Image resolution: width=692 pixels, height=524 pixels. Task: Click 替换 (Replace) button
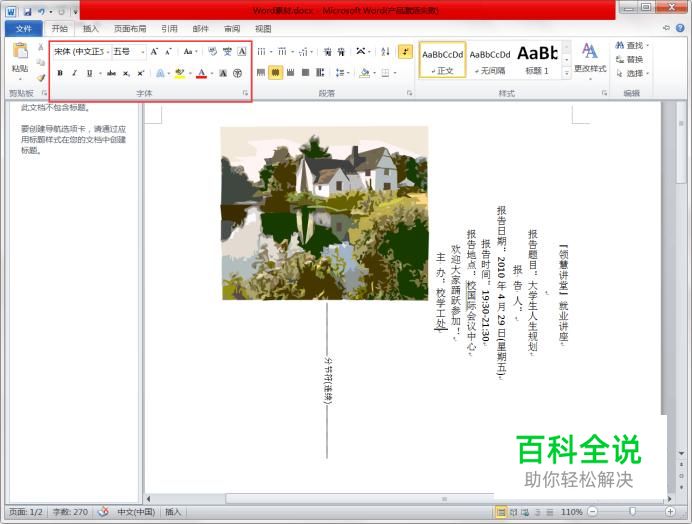click(630, 59)
